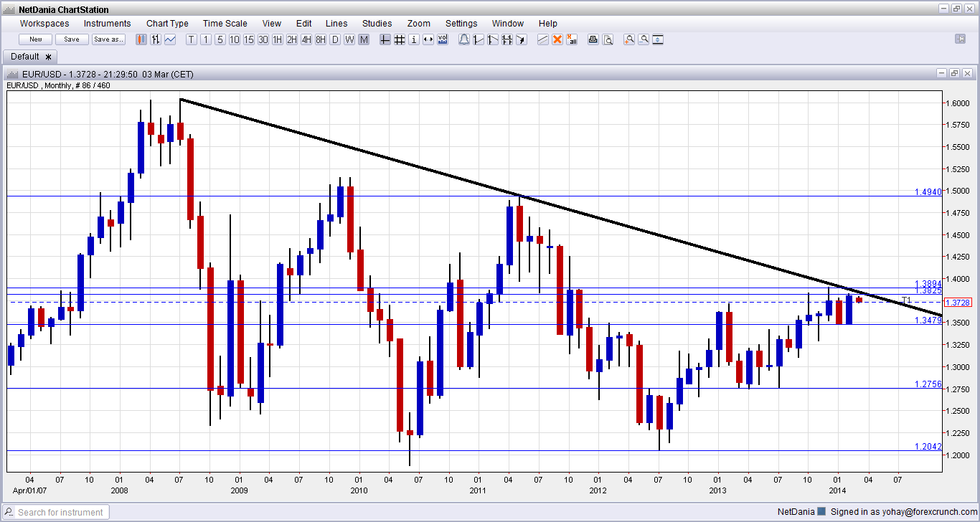The image size is (980, 522).
Task: Switch to the Default workspace tab
Action: [24, 56]
